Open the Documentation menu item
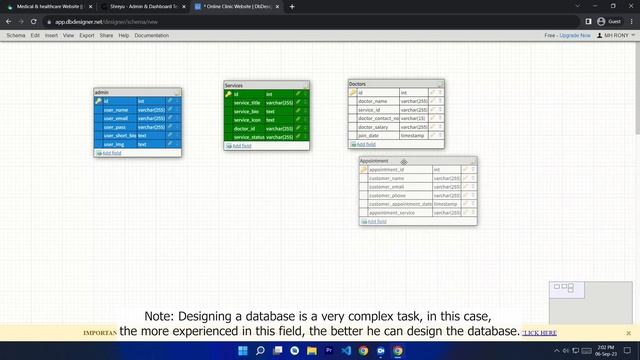The image size is (640, 360). (151, 36)
